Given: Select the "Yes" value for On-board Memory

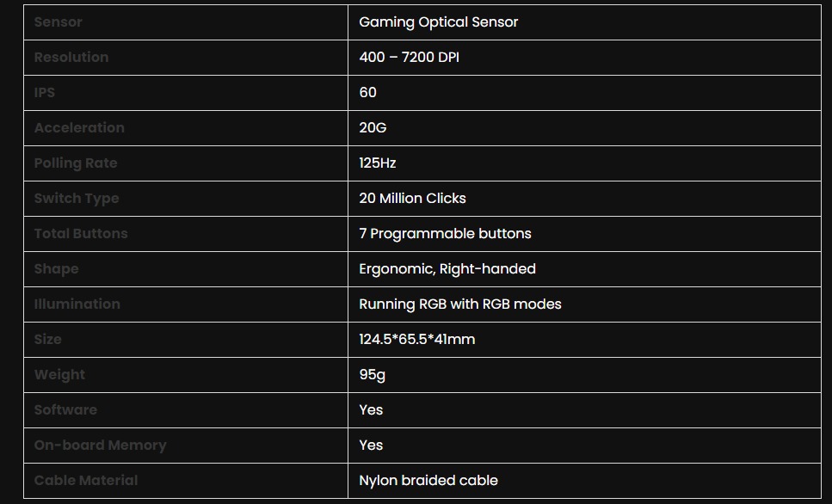Looking at the screenshot, I should point(371,446).
